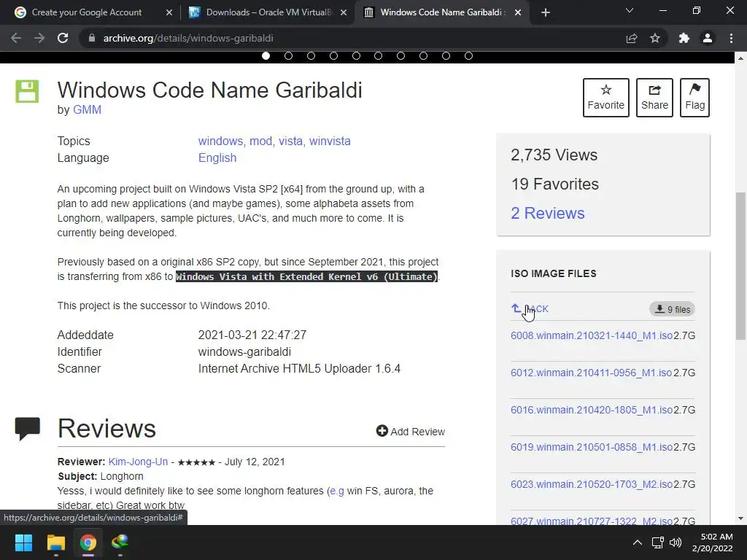Jump to 2 Reviews link
Image resolution: width=747 pixels, height=560 pixels.
coord(547,213)
